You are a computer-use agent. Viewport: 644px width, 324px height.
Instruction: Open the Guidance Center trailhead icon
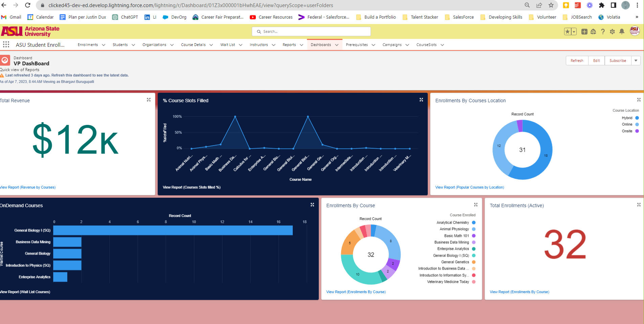click(594, 31)
